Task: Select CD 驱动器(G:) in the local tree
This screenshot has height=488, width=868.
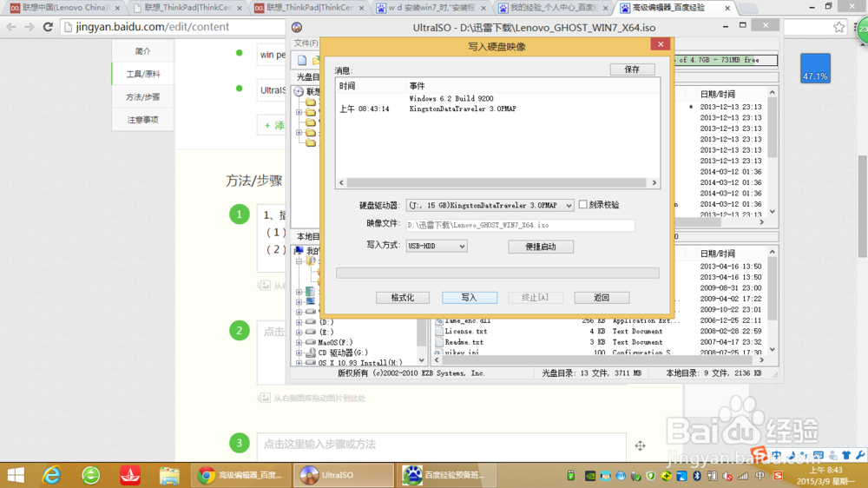Action: pyautogui.click(x=342, y=353)
